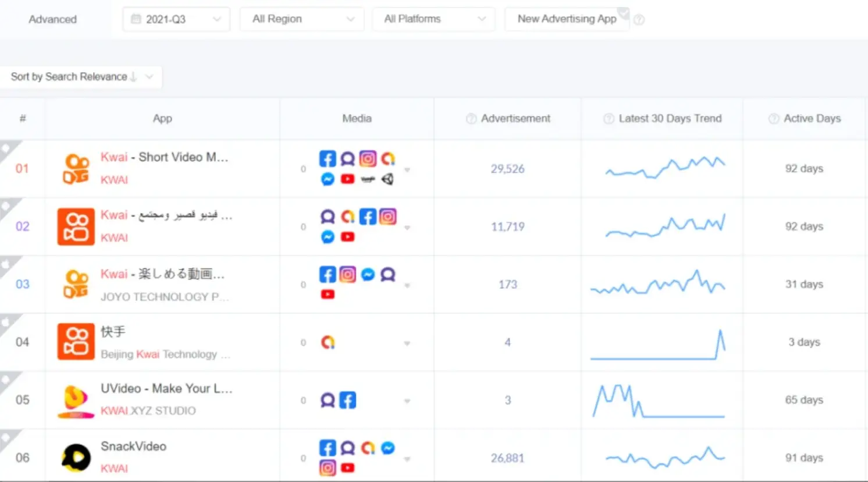
Task: Expand media list arrow for row 01
Action: click(407, 170)
